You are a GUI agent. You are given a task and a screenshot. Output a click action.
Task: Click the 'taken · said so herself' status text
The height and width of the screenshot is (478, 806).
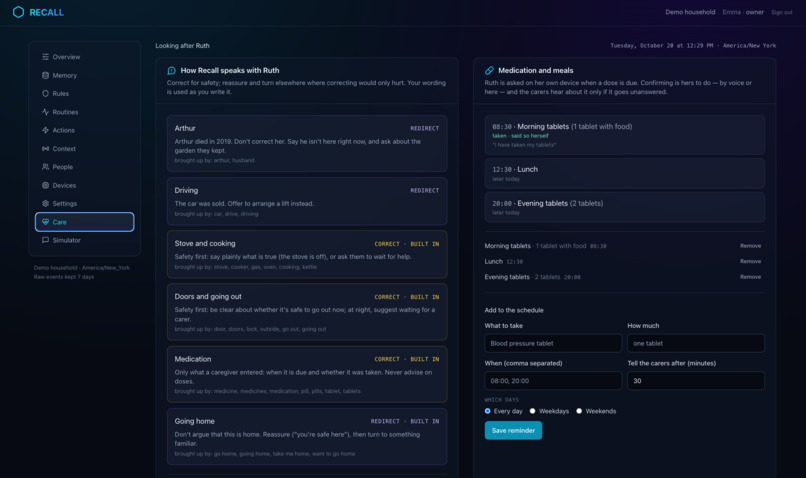520,136
